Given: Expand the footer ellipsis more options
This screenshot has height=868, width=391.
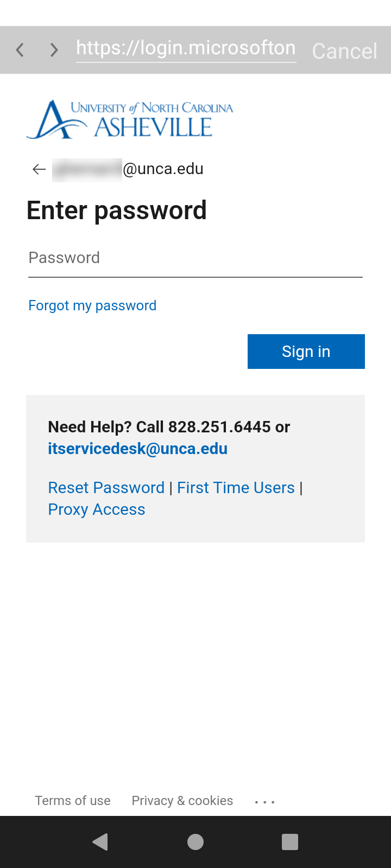Looking at the screenshot, I should click(x=264, y=801).
